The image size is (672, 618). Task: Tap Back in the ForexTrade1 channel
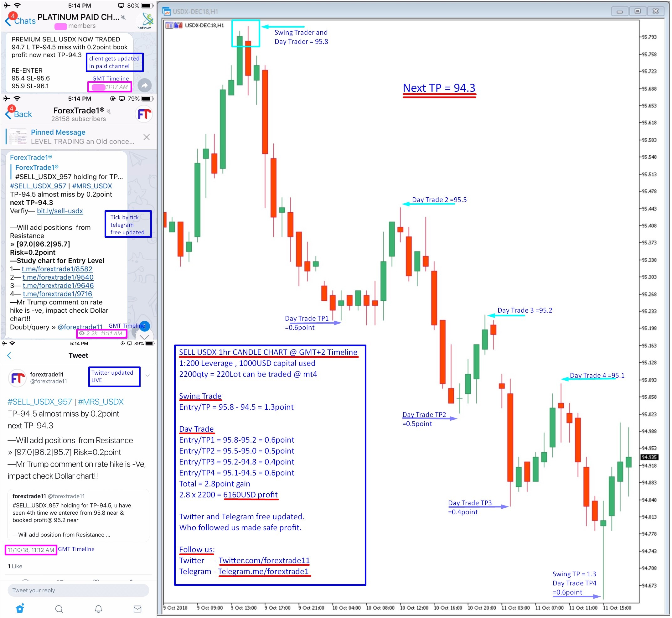[x=19, y=114]
